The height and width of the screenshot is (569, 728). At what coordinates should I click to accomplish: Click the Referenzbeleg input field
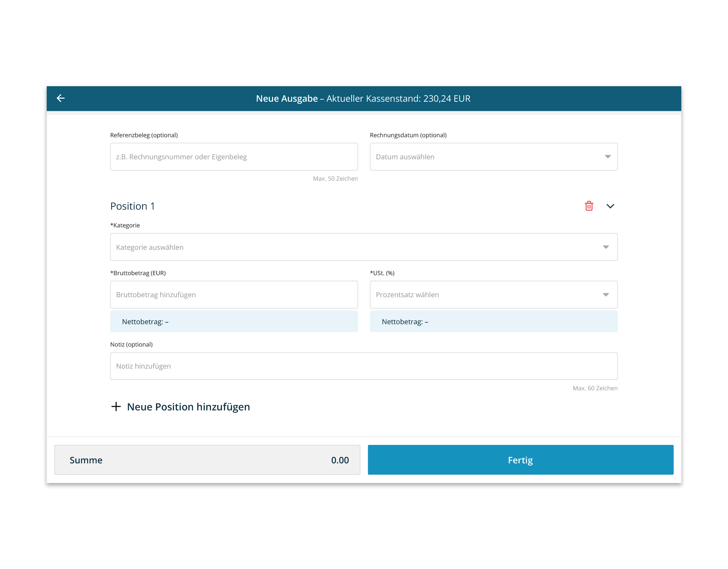(234, 157)
